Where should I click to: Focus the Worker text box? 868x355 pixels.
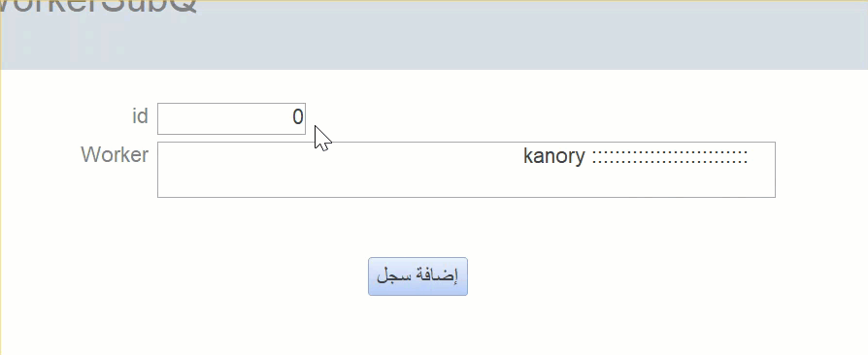pos(466,169)
